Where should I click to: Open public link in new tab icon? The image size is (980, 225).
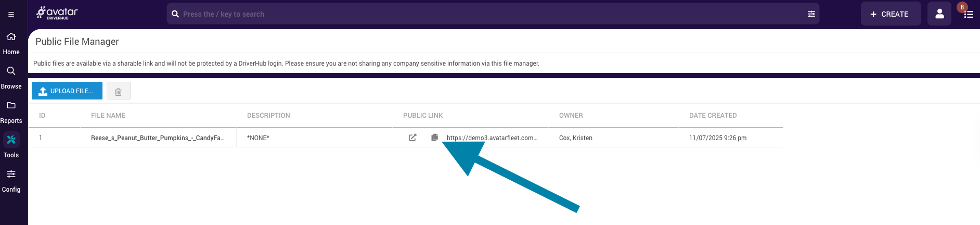click(x=412, y=137)
